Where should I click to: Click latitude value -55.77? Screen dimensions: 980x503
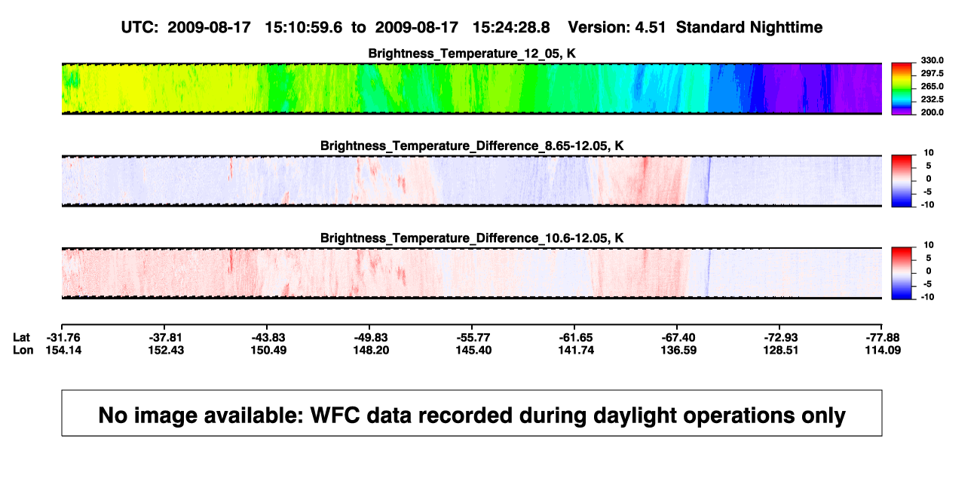472,337
